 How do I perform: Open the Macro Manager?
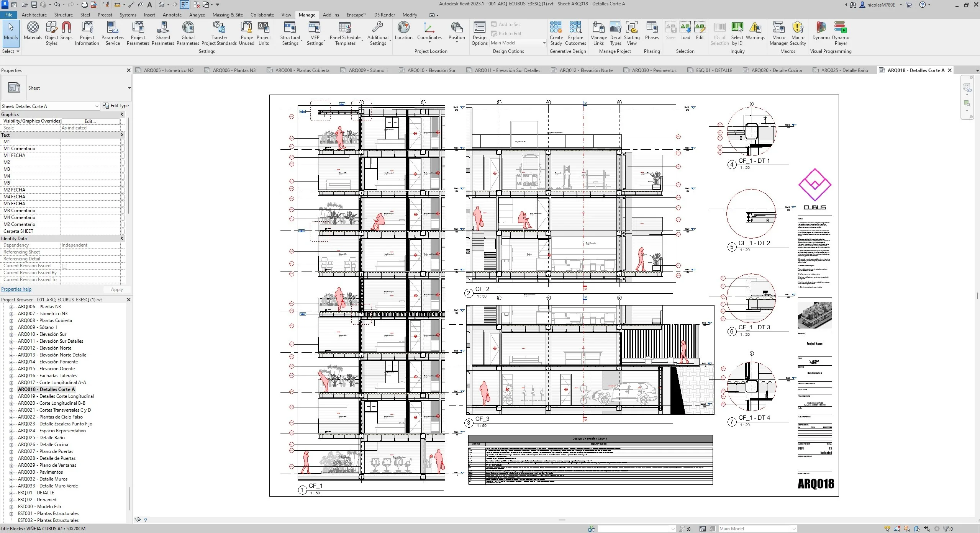(778, 33)
